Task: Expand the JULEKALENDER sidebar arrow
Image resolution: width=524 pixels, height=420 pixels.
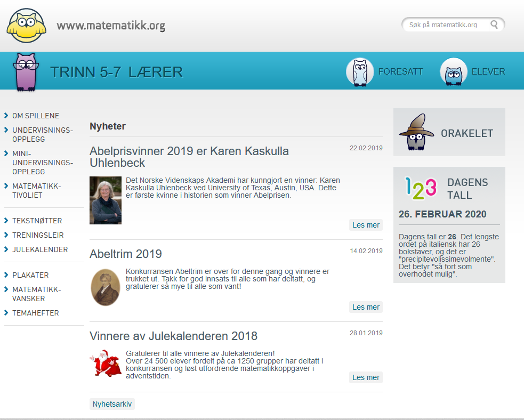Action: (5, 249)
